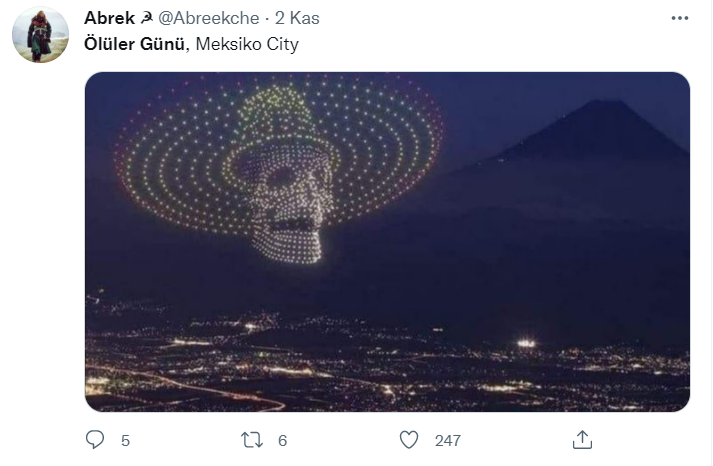
Task: Open Abrek's profile picture avatar
Action: point(40,34)
